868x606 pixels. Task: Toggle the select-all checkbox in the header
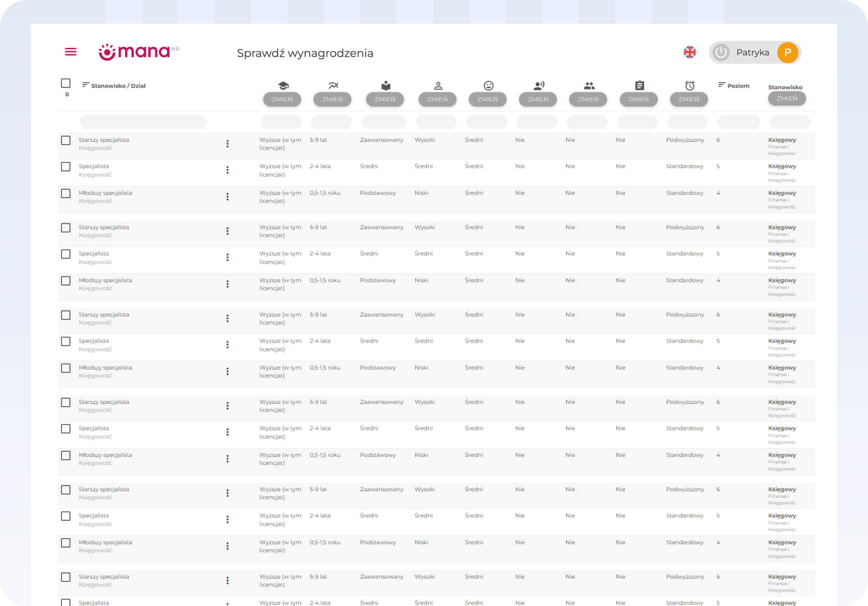(66, 83)
